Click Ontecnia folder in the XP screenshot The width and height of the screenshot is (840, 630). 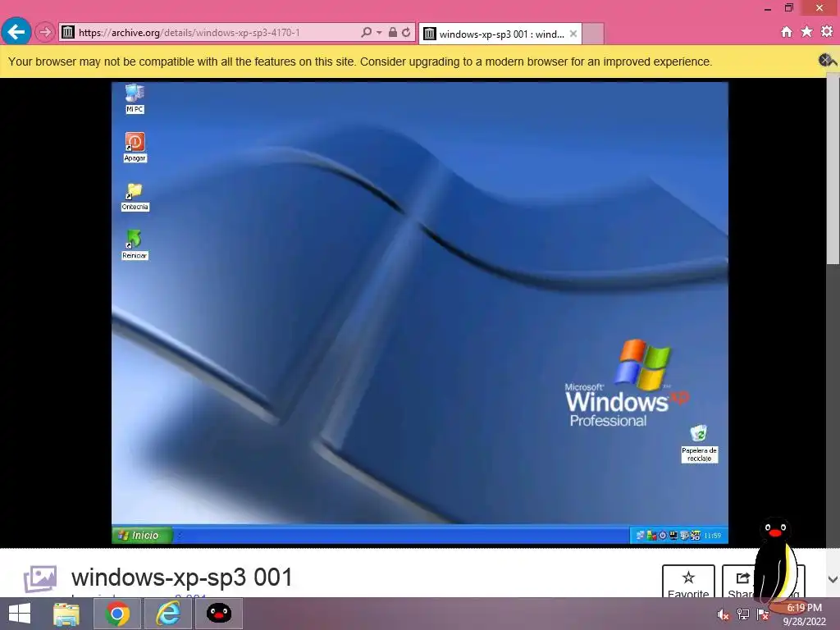point(135,197)
